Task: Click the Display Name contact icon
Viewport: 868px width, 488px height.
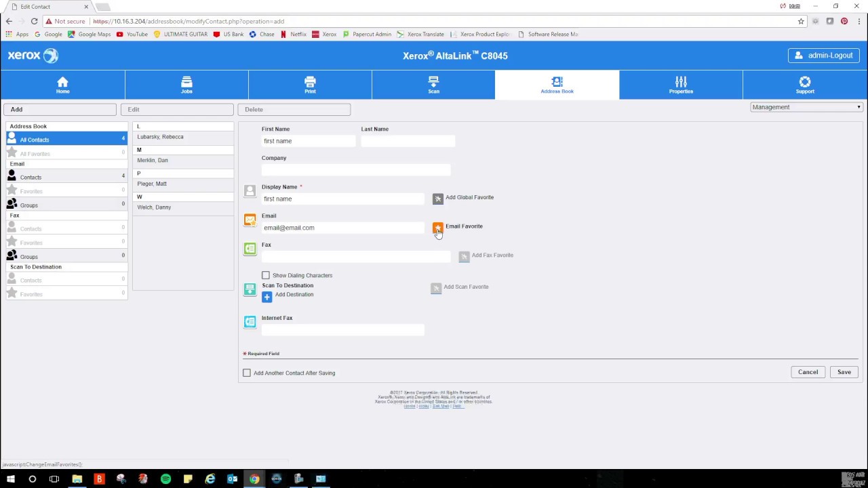Action: click(x=250, y=191)
